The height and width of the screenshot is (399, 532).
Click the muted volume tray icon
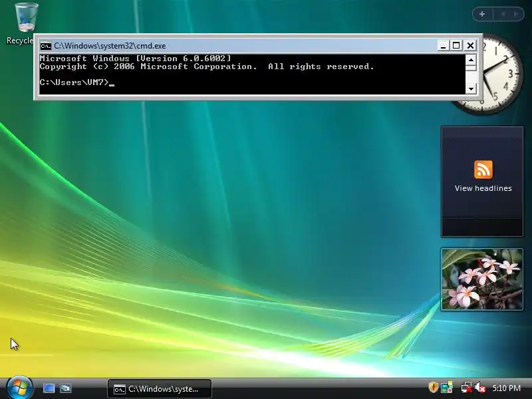coord(480,388)
